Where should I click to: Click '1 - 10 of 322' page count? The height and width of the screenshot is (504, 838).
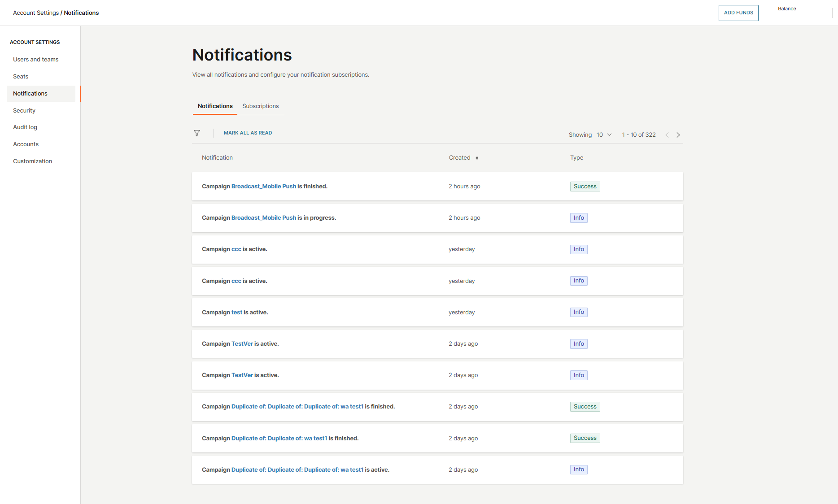pyautogui.click(x=639, y=135)
